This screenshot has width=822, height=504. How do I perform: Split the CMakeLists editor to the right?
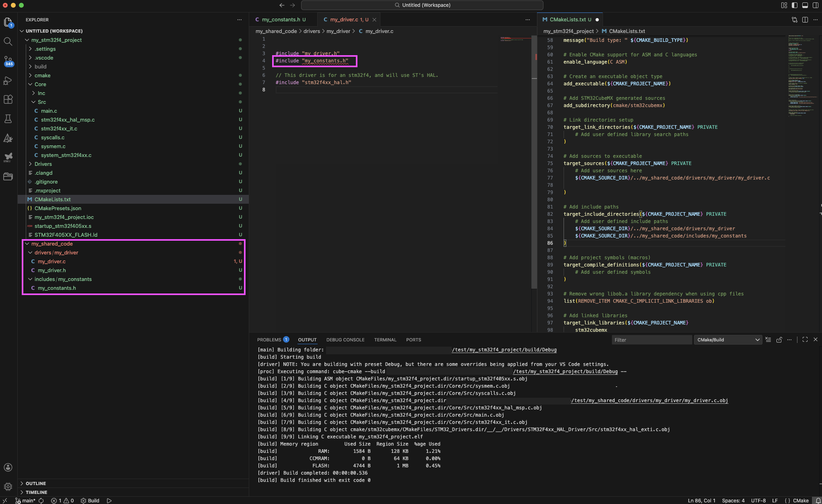(x=805, y=19)
